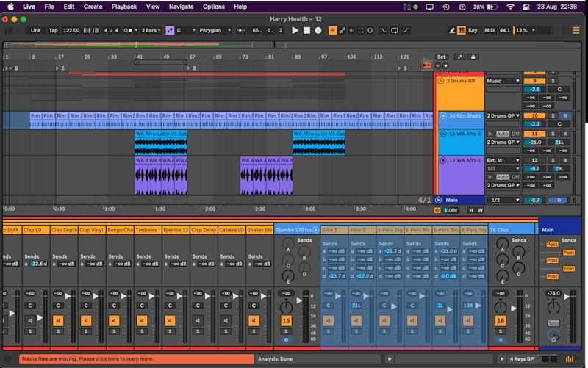Screen dimensions: 588x368
Task: Click the Timbales track header
Action: pyautogui.click(x=148, y=230)
